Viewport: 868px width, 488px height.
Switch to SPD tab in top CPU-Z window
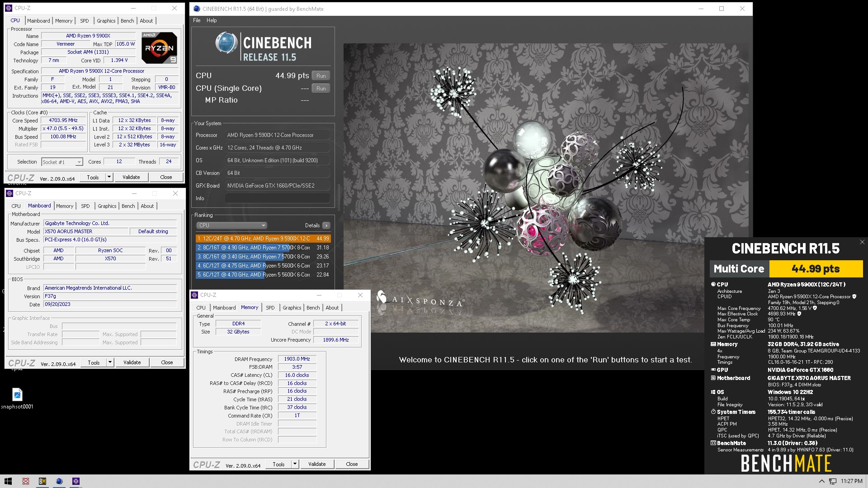pos(85,21)
